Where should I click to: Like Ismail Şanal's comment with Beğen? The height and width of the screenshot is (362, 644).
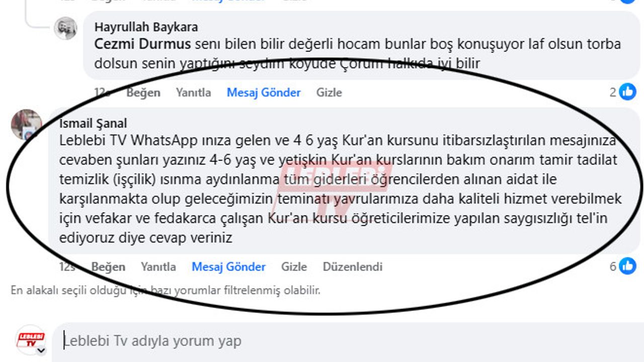coord(108,266)
